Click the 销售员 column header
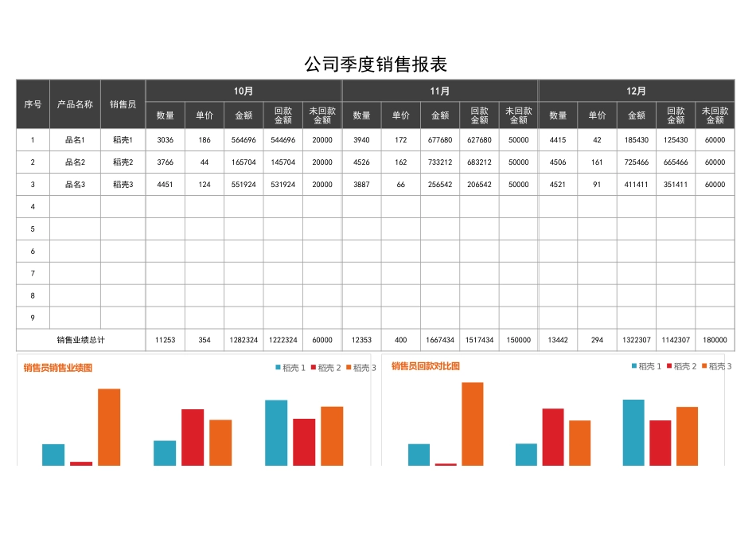Image resolution: width=756 pixels, height=535 pixels. click(123, 104)
